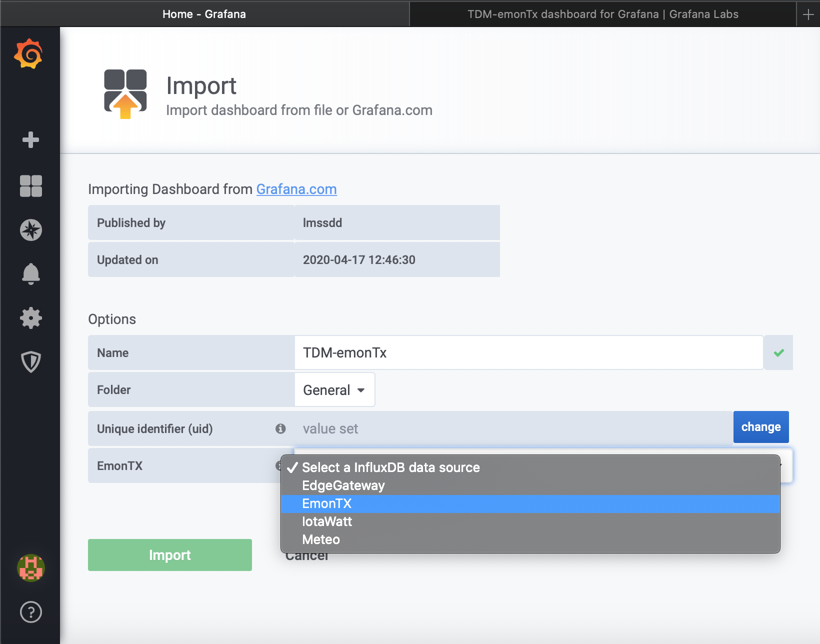Click the EmonTX field label
Screen dimensions: 820x644
[120, 466]
